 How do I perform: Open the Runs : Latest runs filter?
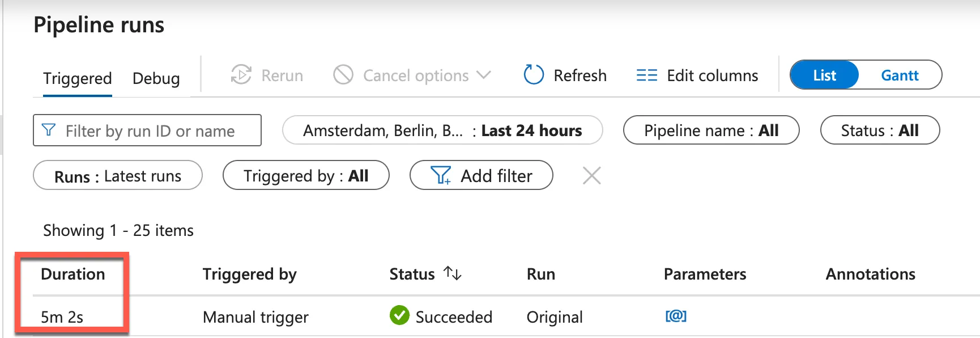click(118, 175)
